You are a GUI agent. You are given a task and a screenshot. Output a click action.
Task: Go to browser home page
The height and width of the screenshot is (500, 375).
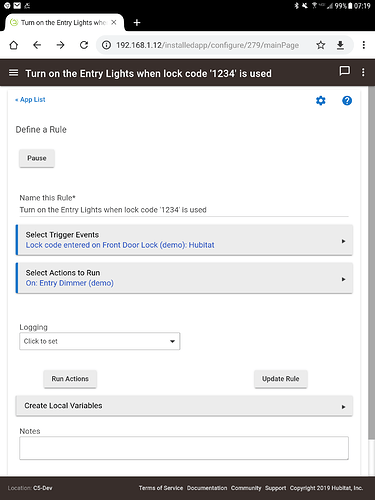pos(14,45)
